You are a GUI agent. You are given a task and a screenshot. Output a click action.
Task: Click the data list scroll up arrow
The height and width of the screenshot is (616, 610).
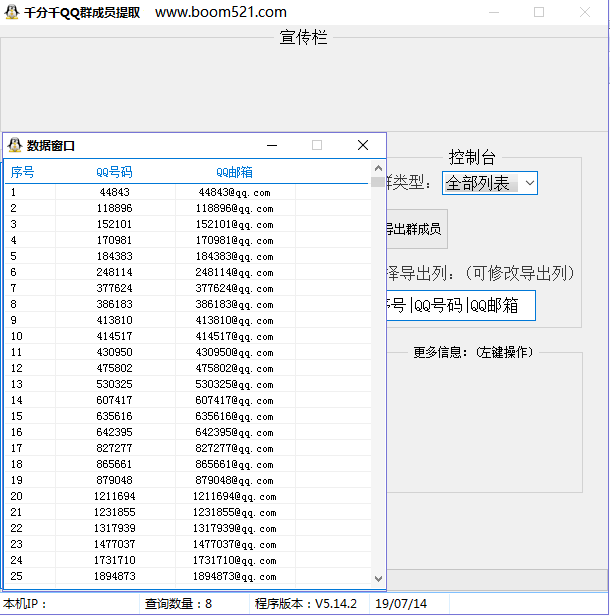pyautogui.click(x=378, y=168)
